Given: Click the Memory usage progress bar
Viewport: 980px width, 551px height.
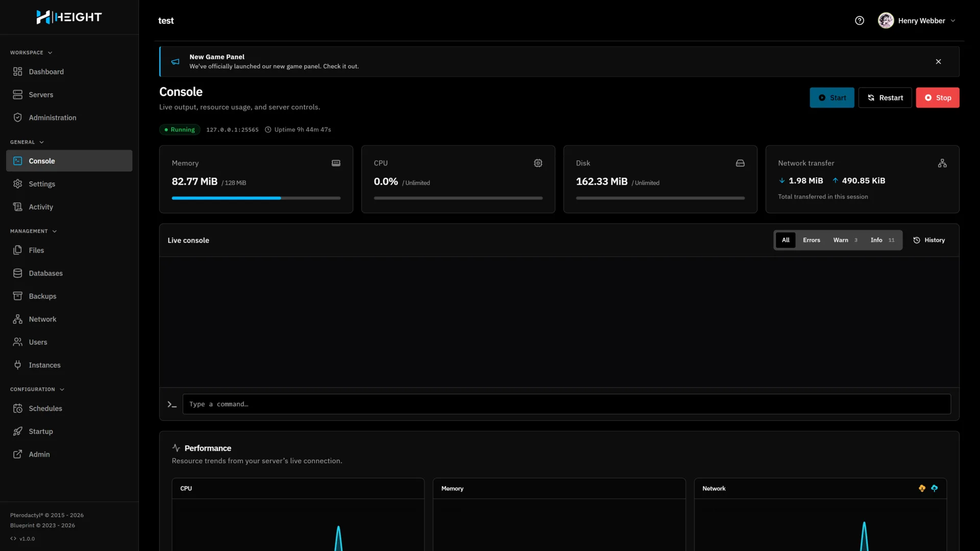Looking at the screenshot, I should [256, 198].
